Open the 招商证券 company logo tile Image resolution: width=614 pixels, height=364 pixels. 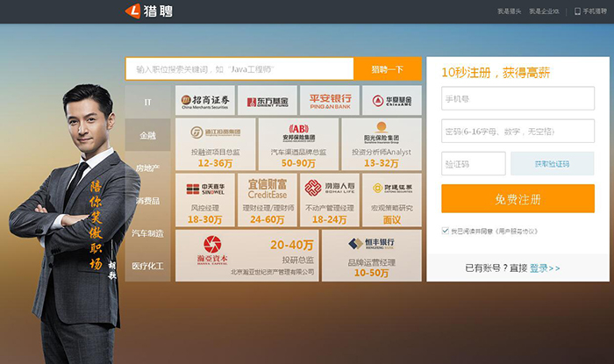(205, 101)
